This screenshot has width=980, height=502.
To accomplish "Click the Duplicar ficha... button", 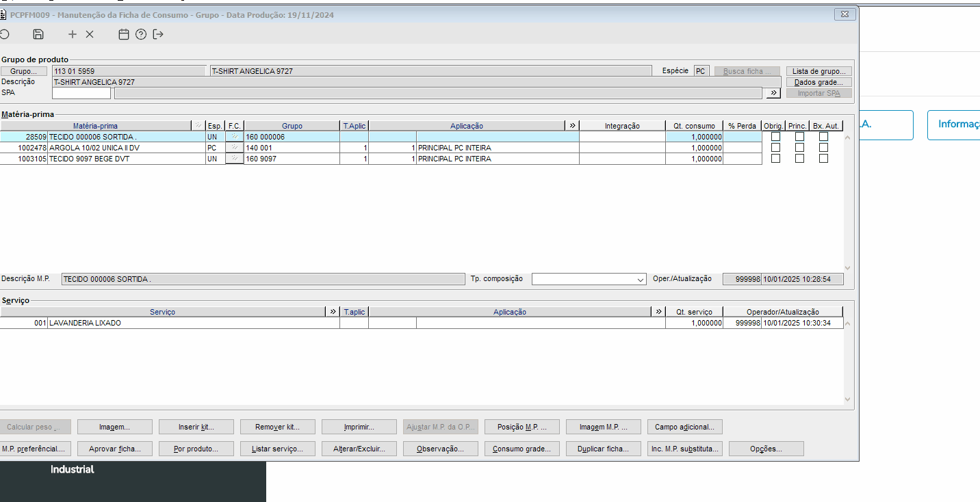I will [x=603, y=449].
